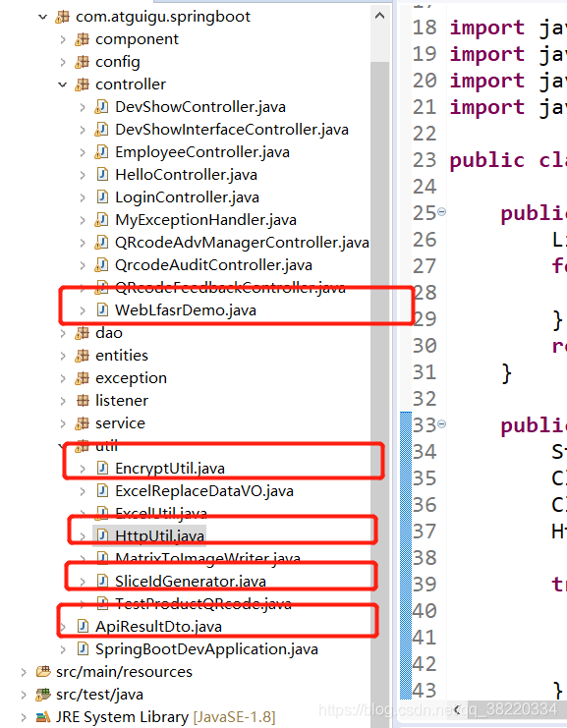
Task: Click the editor horizontal scroll-left arrow
Action: click(457, 709)
